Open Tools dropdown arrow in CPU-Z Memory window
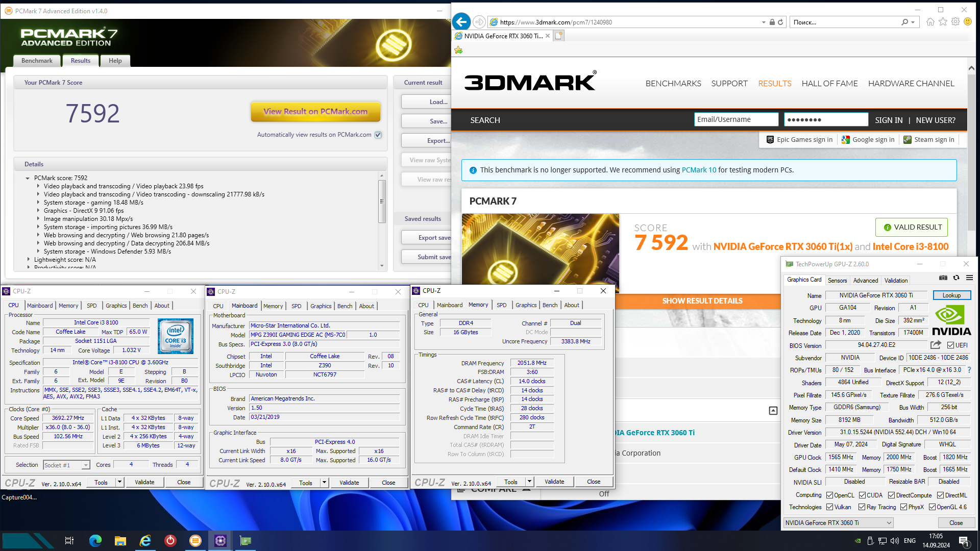This screenshot has width=980, height=551. [529, 482]
